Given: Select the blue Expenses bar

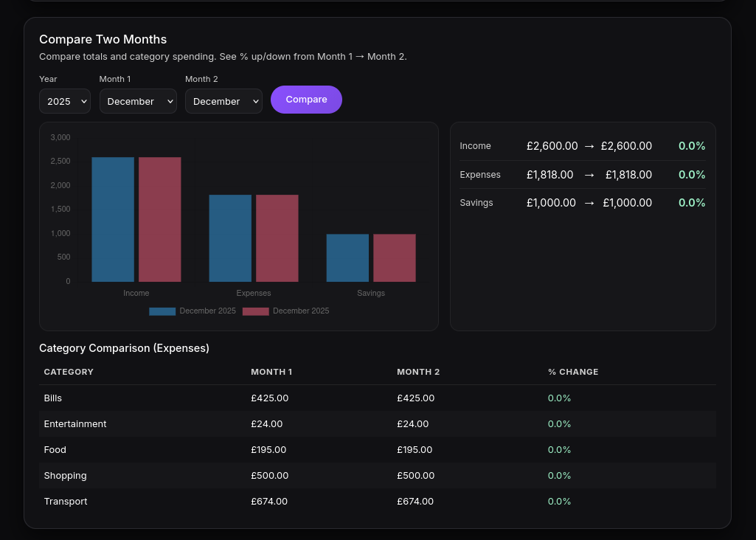Looking at the screenshot, I should pyautogui.click(x=230, y=238).
